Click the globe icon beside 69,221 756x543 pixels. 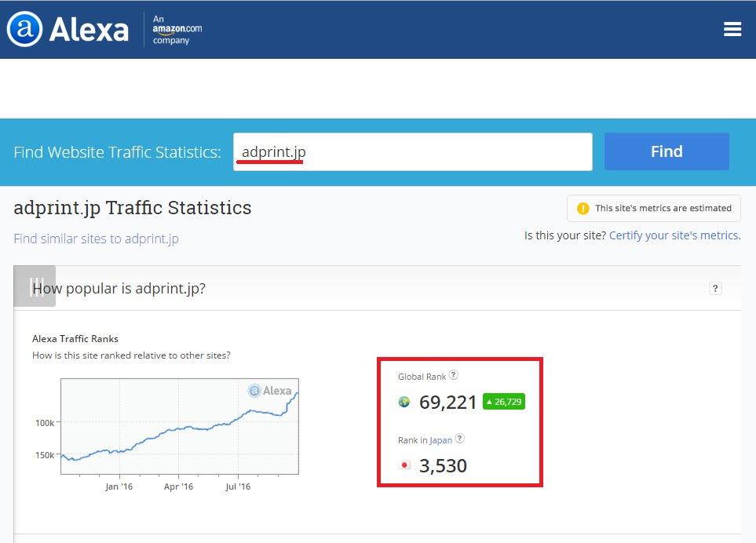(404, 402)
